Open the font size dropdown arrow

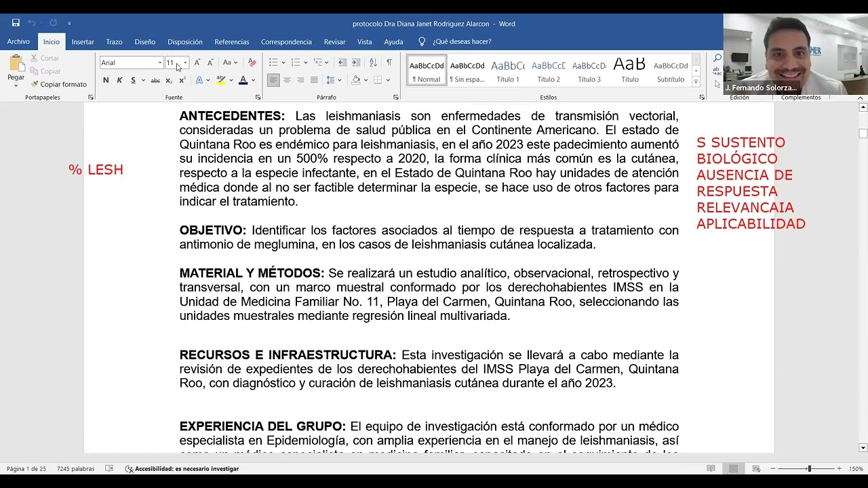click(184, 63)
